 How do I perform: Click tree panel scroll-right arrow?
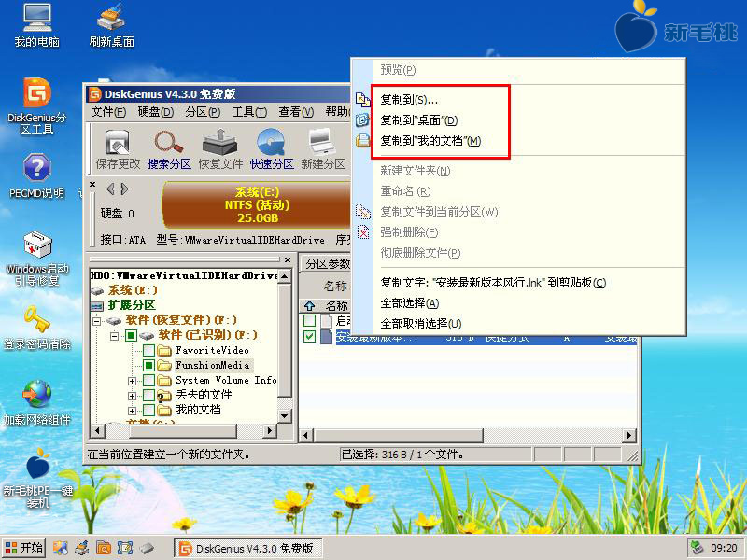[270, 431]
